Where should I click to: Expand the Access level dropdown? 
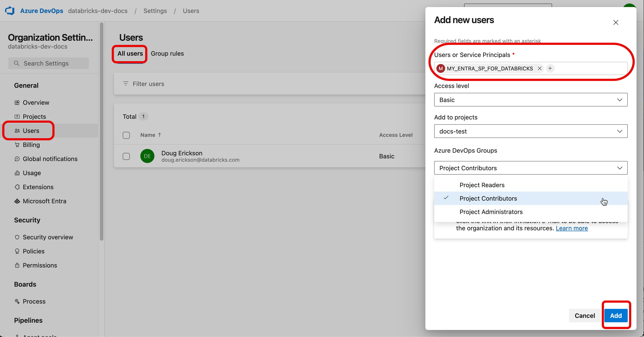pos(531,100)
